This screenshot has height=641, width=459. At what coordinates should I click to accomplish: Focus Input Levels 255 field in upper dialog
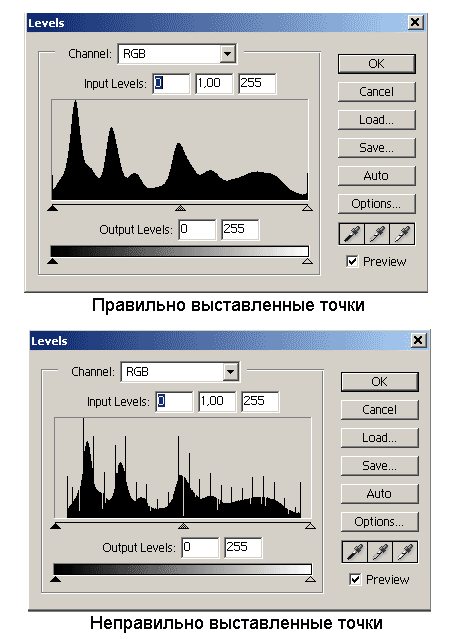tap(257, 83)
